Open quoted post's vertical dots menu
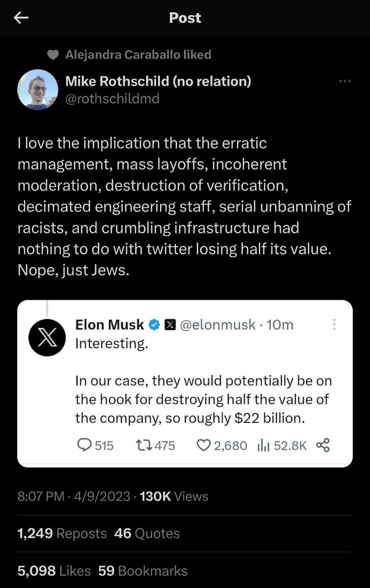 [x=335, y=324]
